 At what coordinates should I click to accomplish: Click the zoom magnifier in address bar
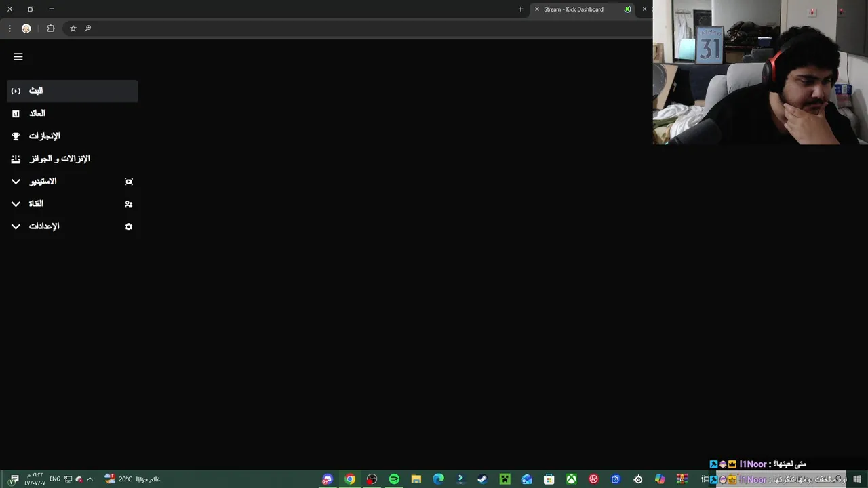(x=87, y=28)
